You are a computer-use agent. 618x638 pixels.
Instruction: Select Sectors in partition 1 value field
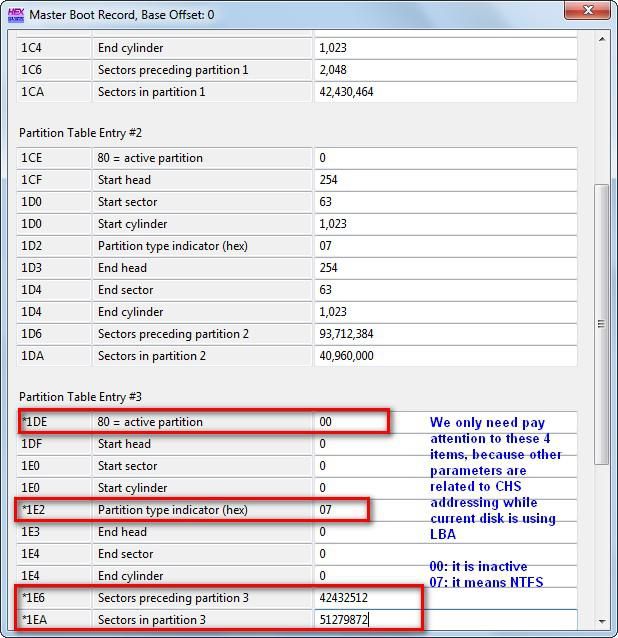click(445, 92)
